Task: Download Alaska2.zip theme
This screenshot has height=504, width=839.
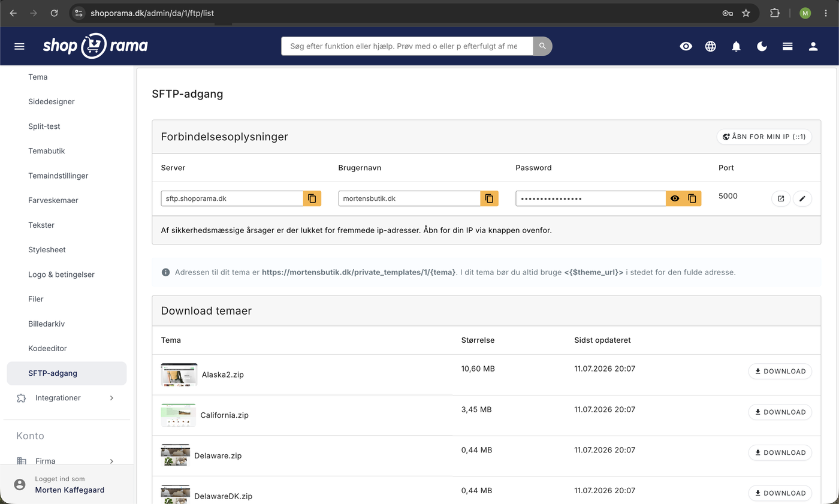Action: point(780,371)
